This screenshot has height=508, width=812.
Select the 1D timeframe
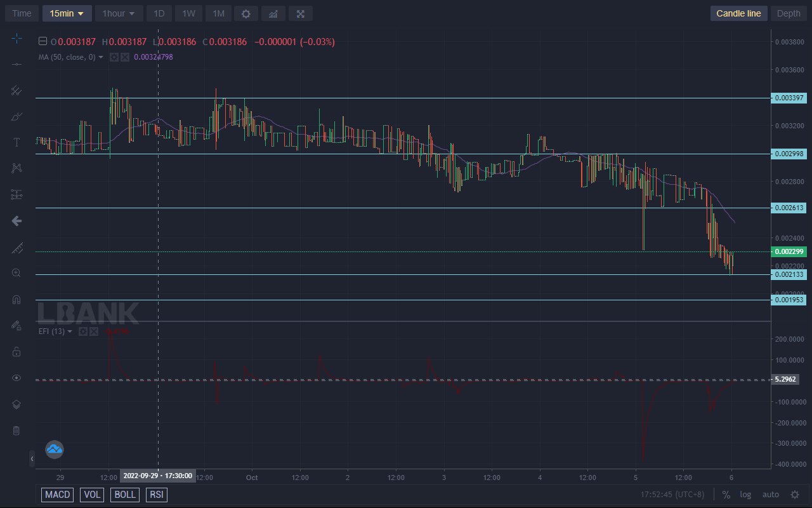pos(159,13)
